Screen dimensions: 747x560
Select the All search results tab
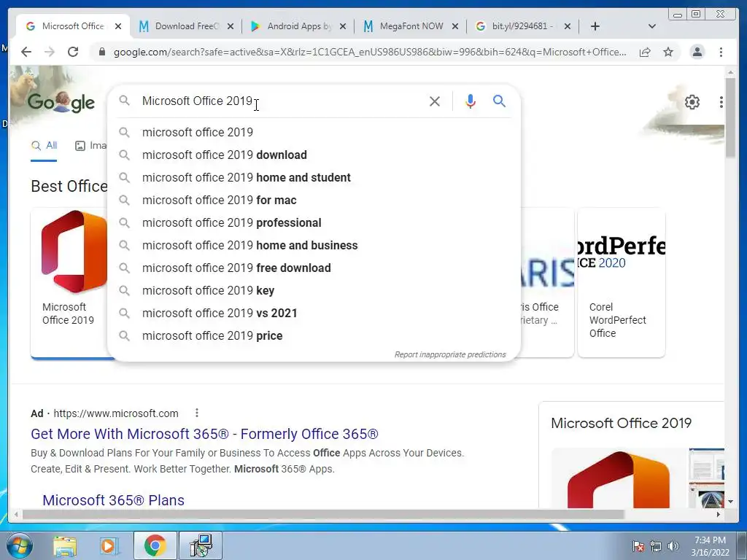point(44,146)
